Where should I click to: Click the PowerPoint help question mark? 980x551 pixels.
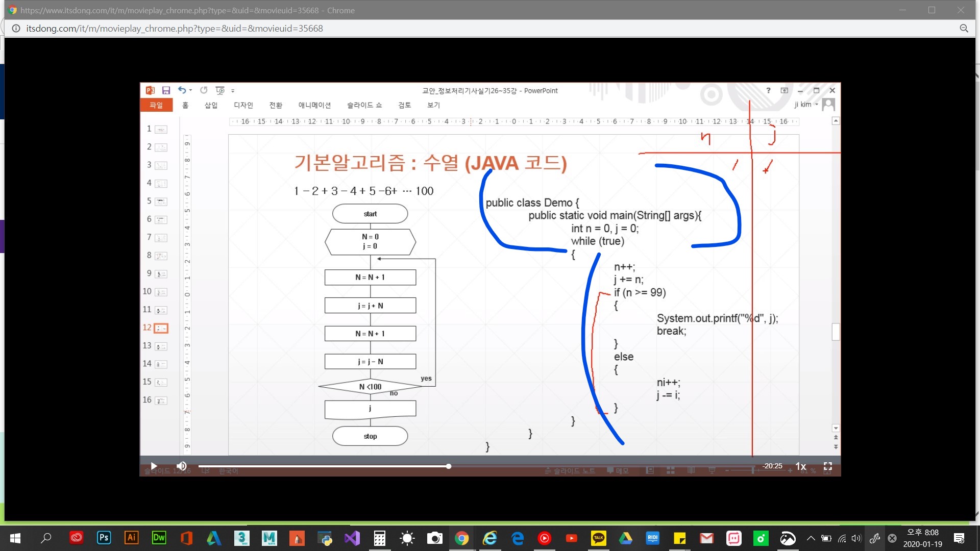[x=768, y=90]
